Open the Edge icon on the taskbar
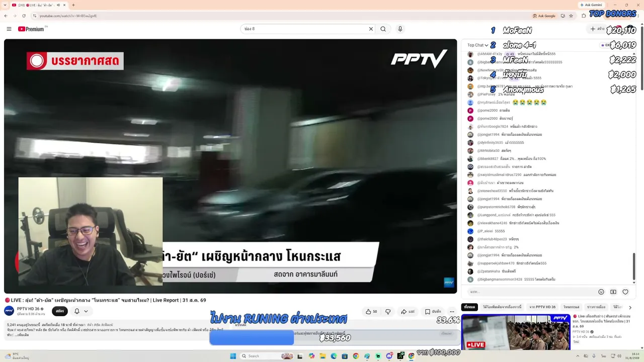 pyautogui.click(x=334, y=356)
